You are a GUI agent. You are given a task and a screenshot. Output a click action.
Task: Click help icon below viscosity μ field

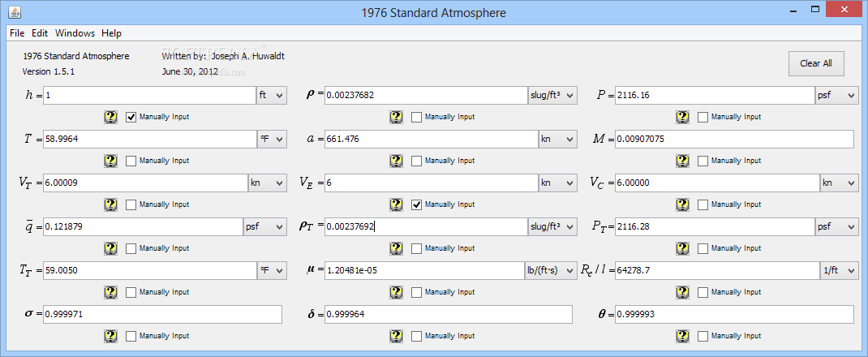pos(397,292)
